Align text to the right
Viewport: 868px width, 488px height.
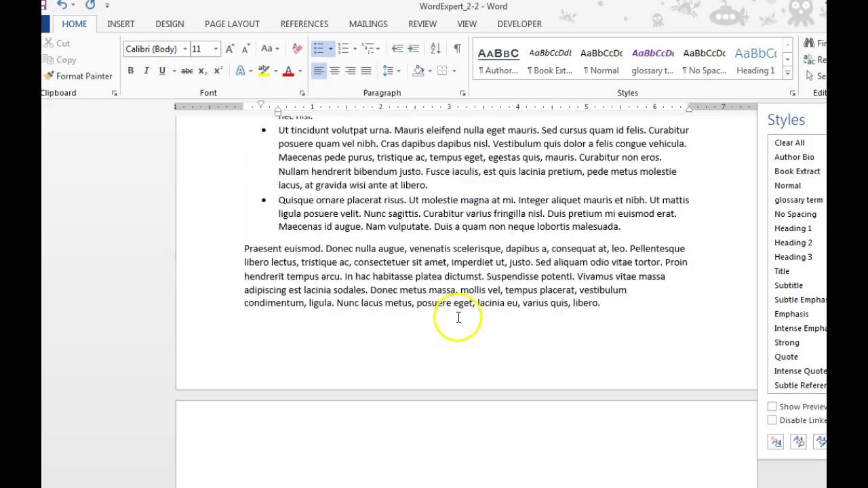coord(350,70)
